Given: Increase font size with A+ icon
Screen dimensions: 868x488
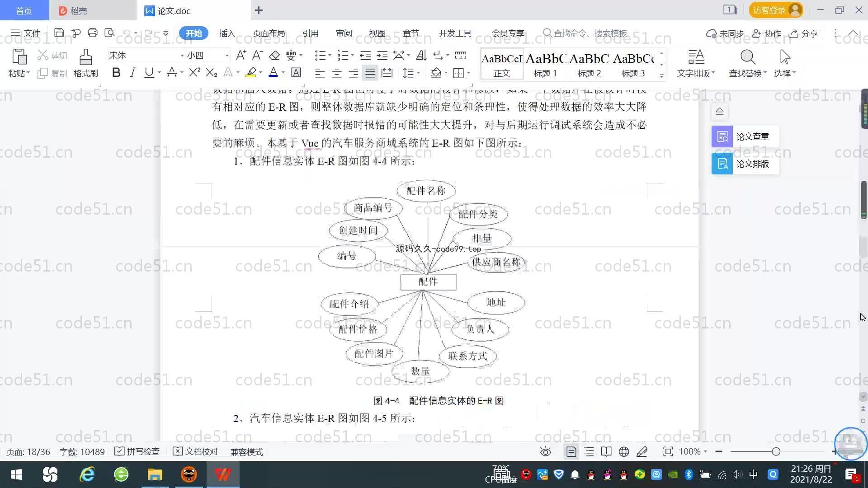Looking at the screenshot, I should pos(241,56).
